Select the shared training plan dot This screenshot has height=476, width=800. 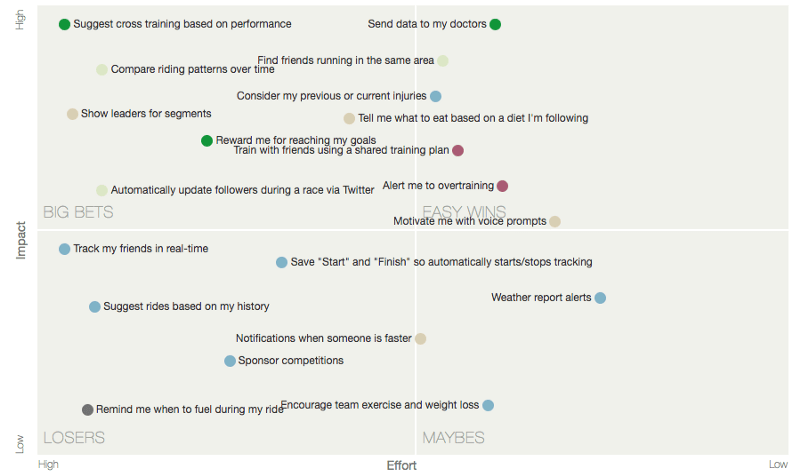tap(458, 151)
